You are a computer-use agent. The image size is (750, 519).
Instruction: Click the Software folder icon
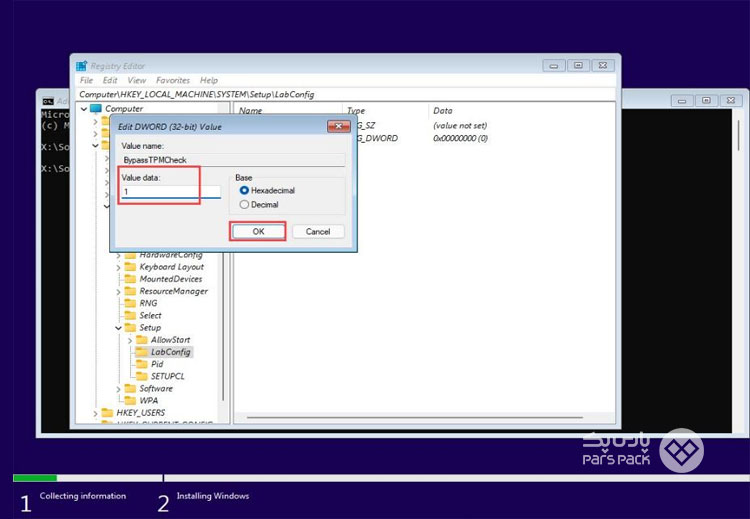130,388
